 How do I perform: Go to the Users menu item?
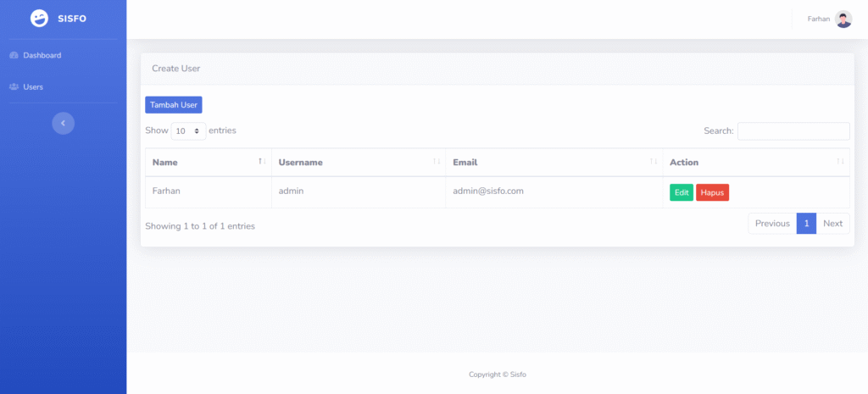[33, 87]
